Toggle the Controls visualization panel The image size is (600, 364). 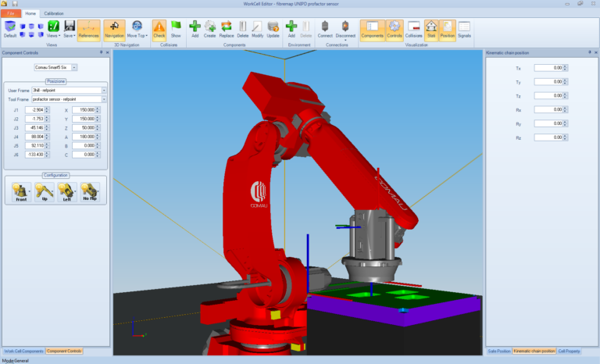pyautogui.click(x=394, y=30)
